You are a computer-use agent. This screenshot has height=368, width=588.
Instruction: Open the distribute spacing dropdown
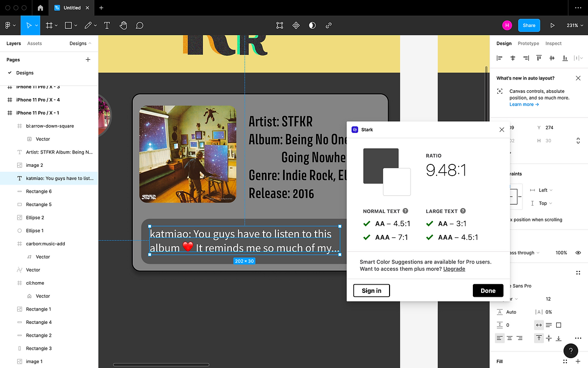(578, 58)
